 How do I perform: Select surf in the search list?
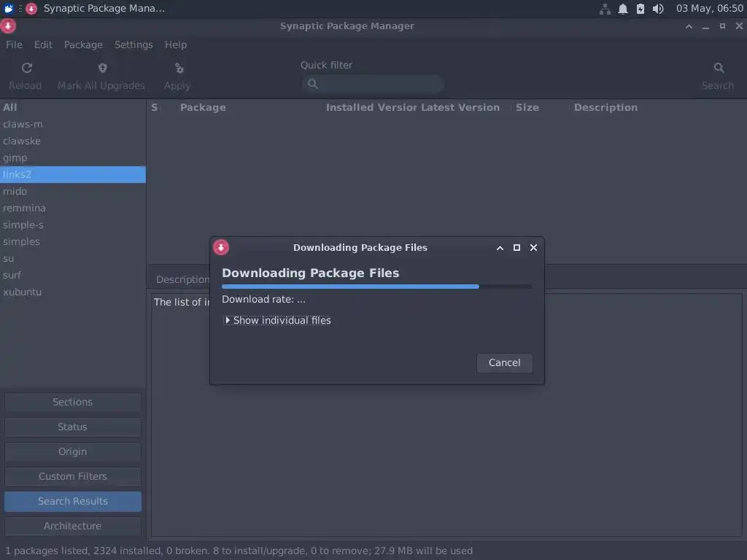point(73,275)
